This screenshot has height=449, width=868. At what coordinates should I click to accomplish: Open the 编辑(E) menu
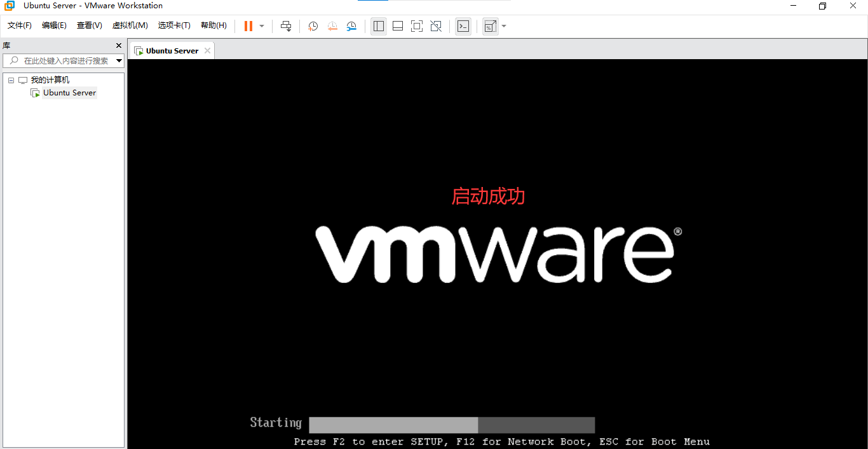tap(54, 25)
